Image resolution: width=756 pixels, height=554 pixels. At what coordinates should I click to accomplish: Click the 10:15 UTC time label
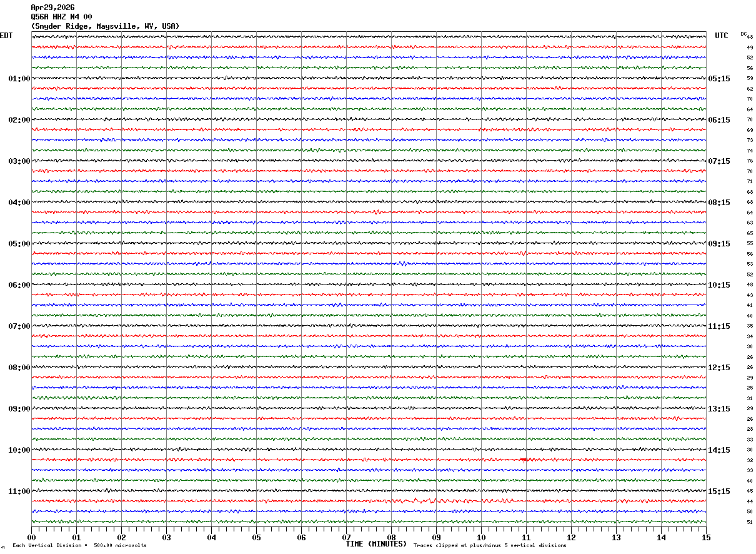click(x=719, y=285)
